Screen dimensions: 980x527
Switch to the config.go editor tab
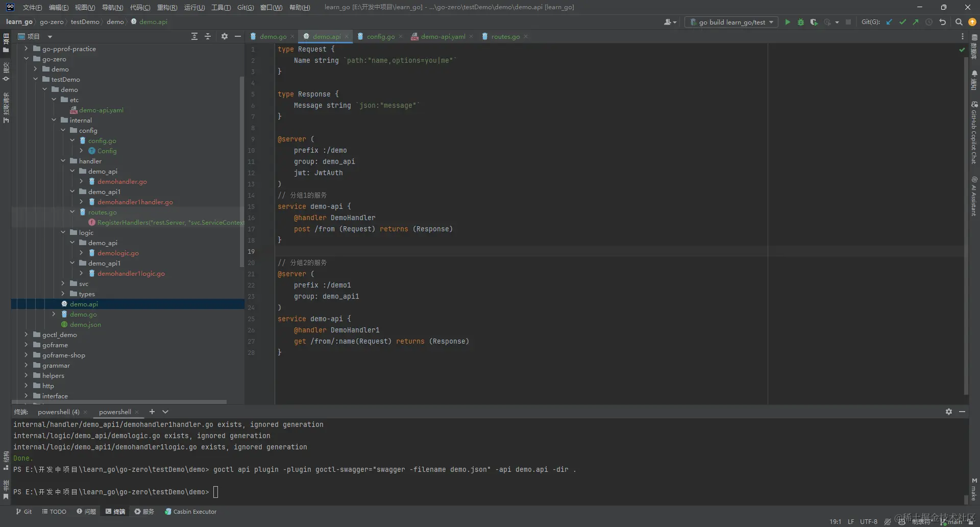(x=380, y=36)
